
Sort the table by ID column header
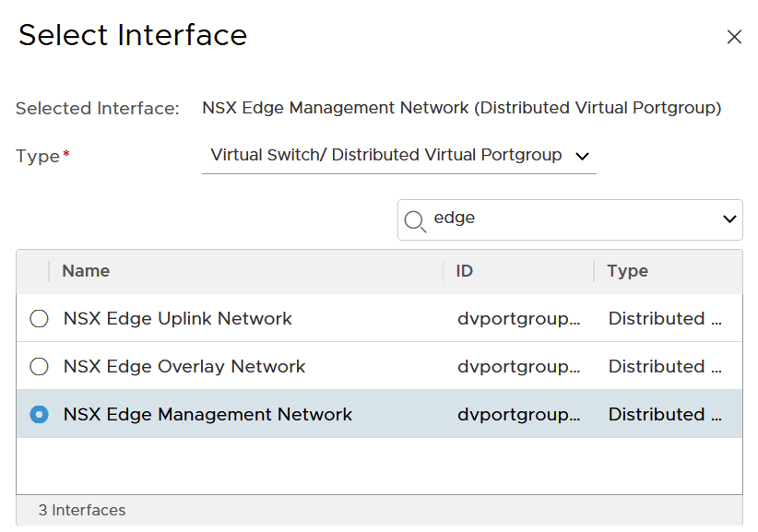pos(465,271)
